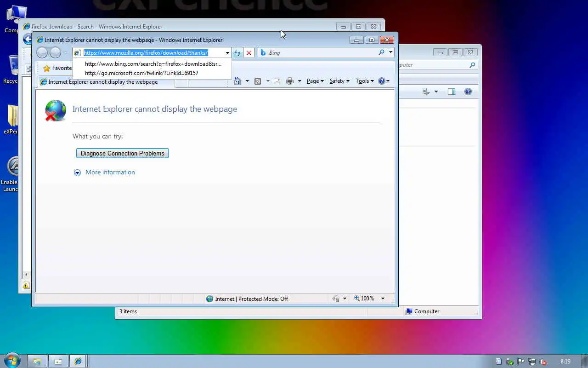The width and height of the screenshot is (588, 368).
Task: Open the status bar security dropdown arrow
Action: point(345,299)
